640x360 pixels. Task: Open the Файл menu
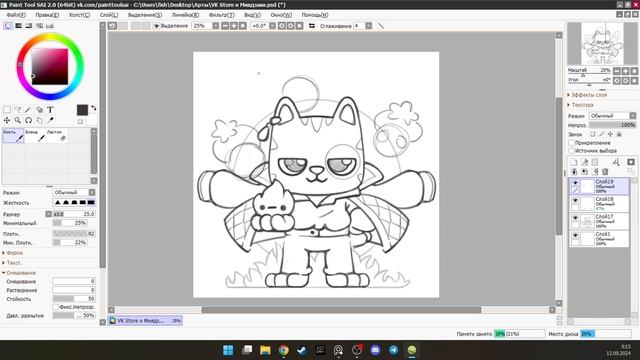coord(16,15)
